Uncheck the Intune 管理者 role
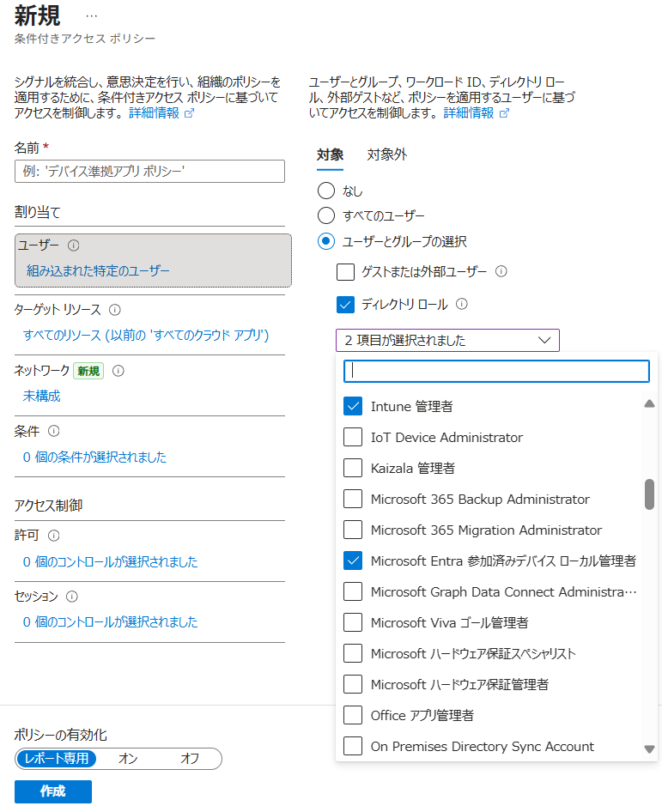The height and width of the screenshot is (812, 662). (353, 406)
